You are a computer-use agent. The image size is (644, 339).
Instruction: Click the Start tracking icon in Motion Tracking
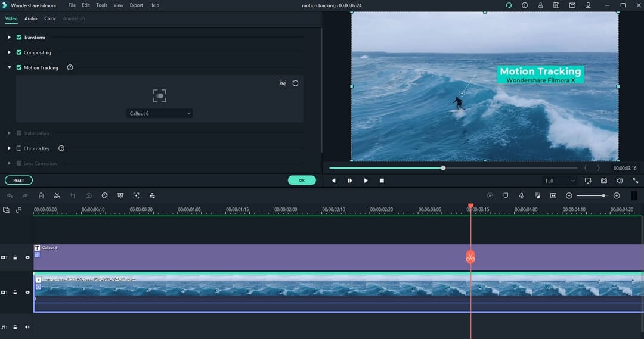(x=283, y=83)
